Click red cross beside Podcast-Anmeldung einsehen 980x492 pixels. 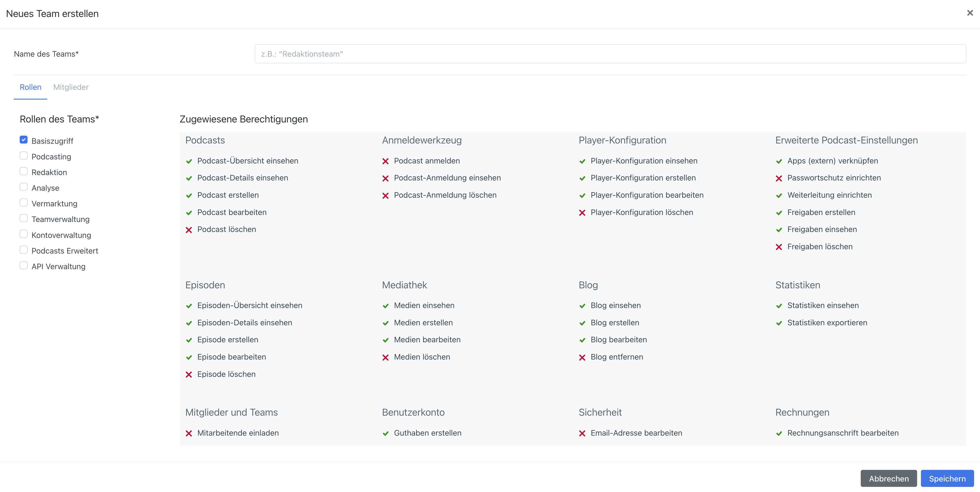click(x=385, y=178)
